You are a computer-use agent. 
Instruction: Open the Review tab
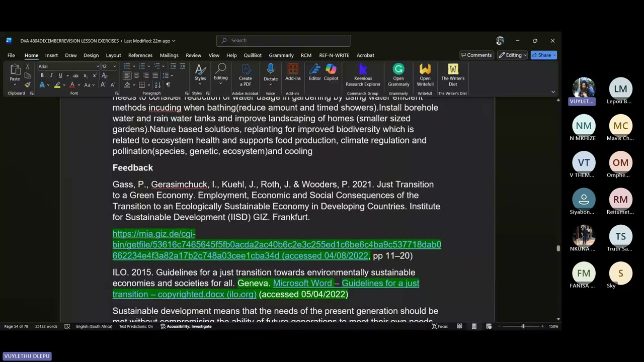(x=194, y=55)
